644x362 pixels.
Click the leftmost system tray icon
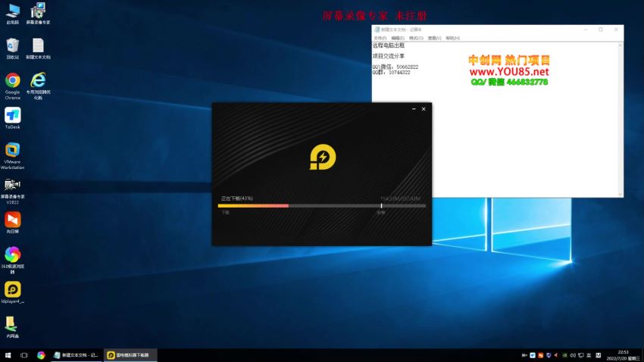pyautogui.click(x=524, y=355)
